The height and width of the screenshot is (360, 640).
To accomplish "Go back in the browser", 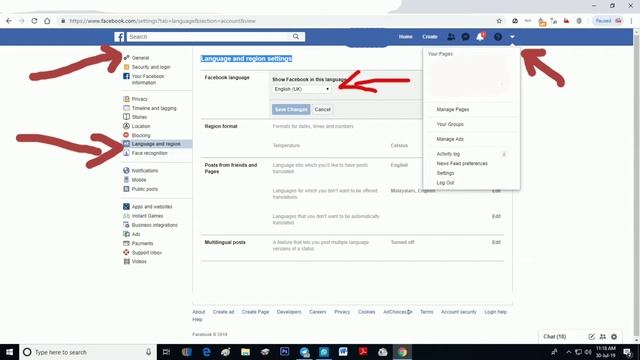I will pyautogui.click(x=9, y=21).
